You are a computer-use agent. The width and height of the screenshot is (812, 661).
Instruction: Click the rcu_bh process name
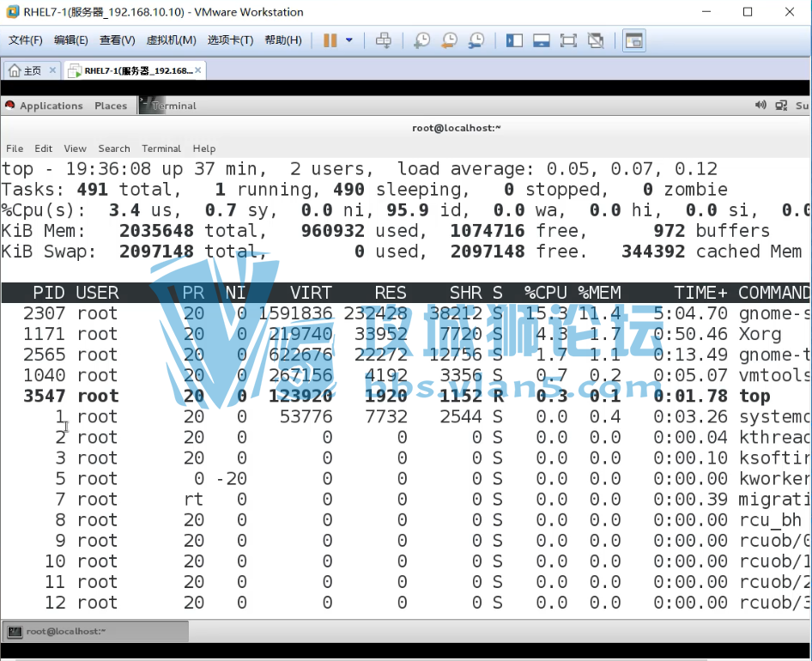click(x=770, y=520)
